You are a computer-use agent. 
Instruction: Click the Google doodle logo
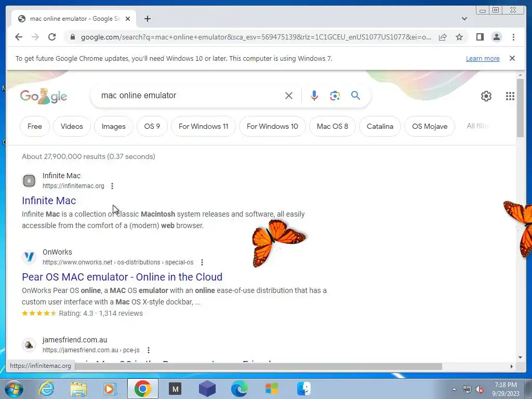point(44,96)
